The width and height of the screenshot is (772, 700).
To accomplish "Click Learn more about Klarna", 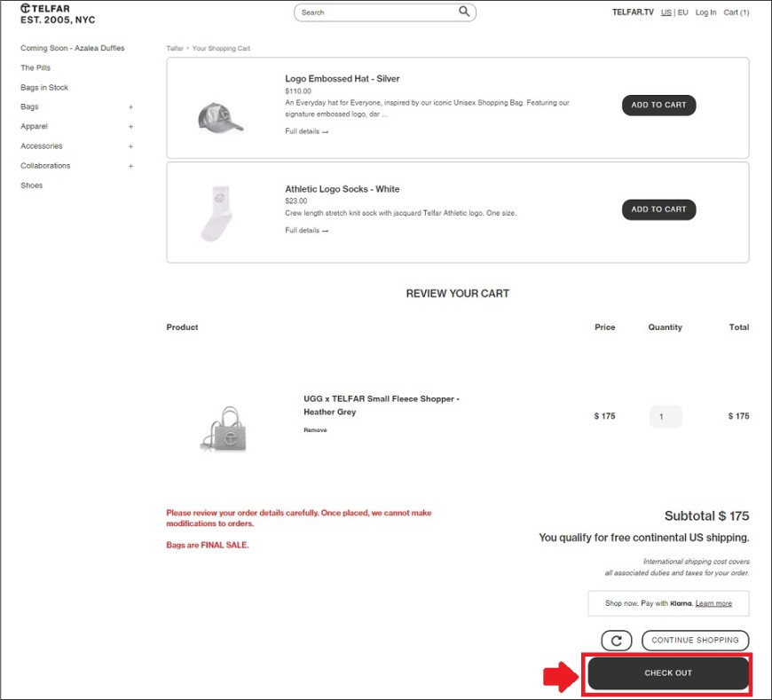I will pos(713,603).
